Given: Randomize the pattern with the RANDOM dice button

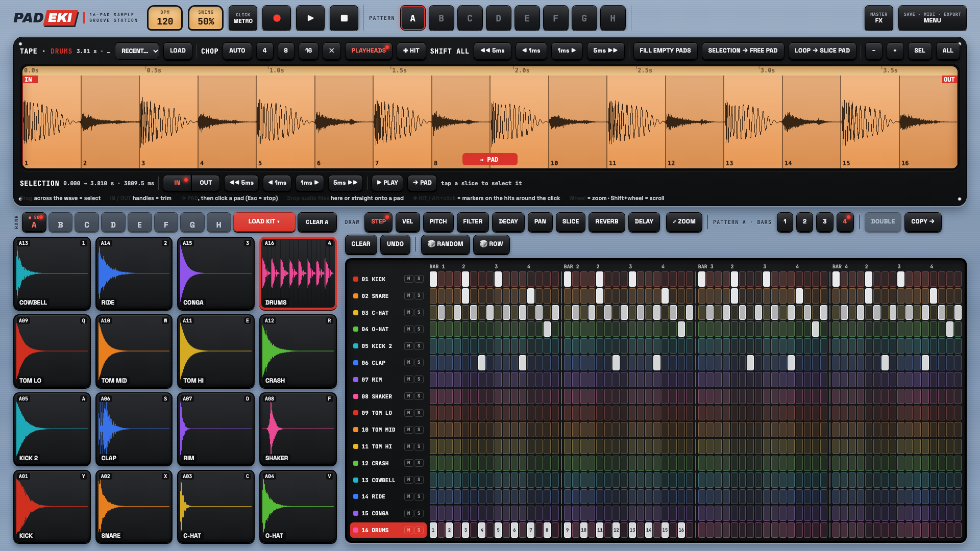Looking at the screenshot, I should 445,244.
